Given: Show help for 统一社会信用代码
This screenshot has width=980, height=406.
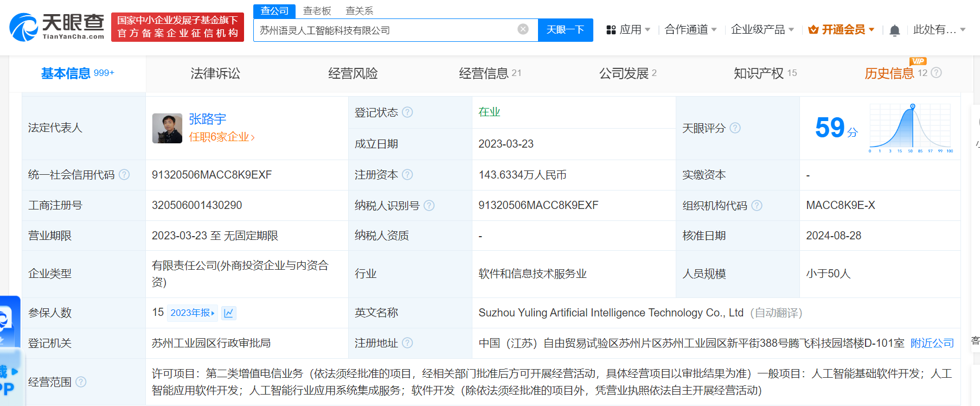Looking at the screenshot, I should 124,175.
